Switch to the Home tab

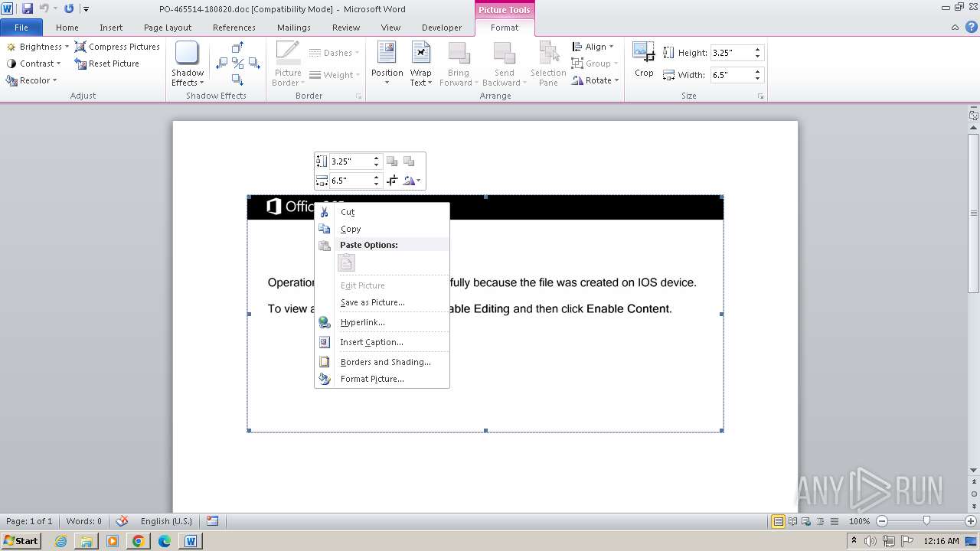[67, 28]
